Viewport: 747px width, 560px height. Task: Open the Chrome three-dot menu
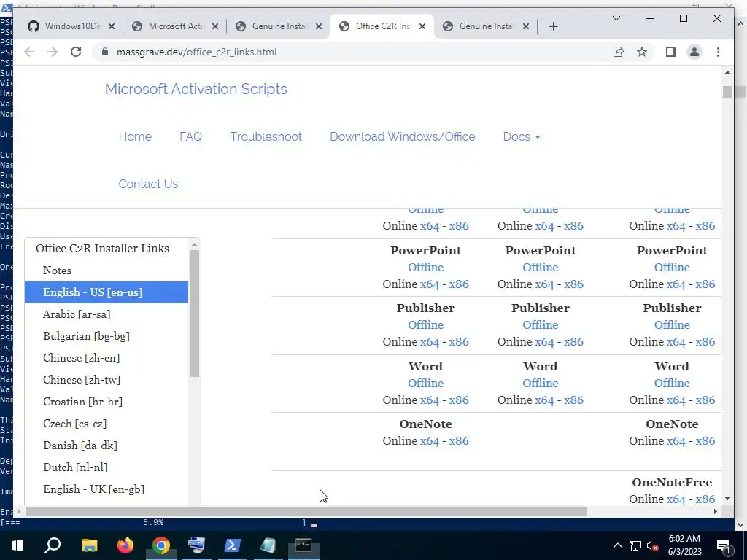[718, 52]
